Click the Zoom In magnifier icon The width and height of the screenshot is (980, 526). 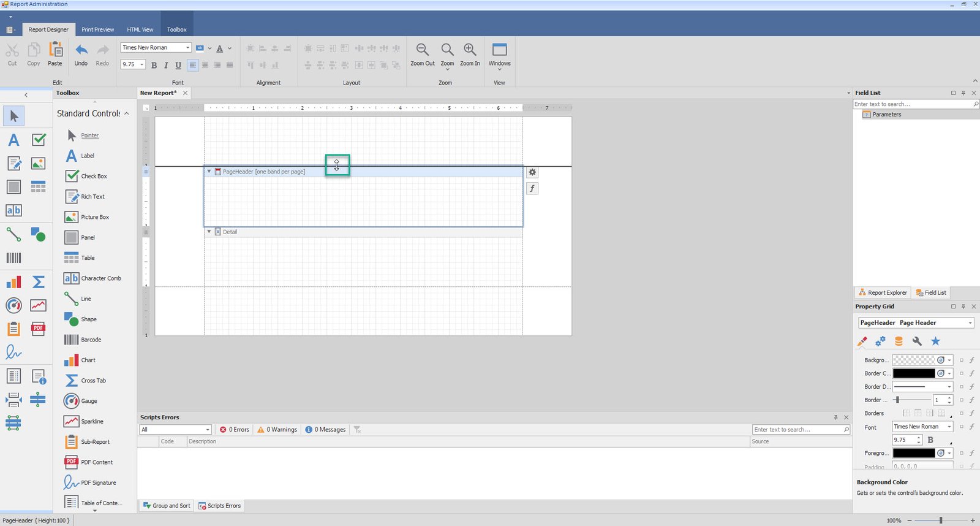click(x=470, y=50)
